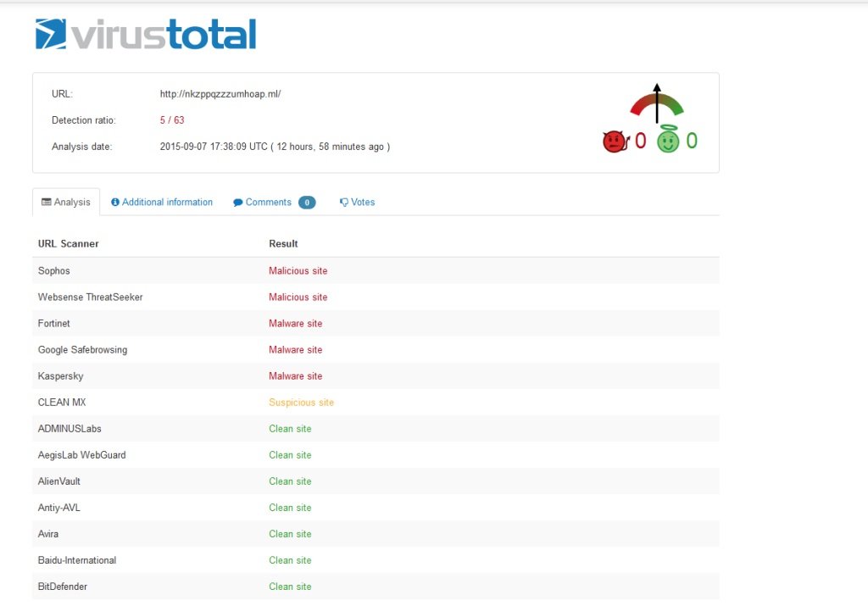The image size is (868, 606).
Task: Select the ADMINUSLabs scanner name
Action: (70, 429)
